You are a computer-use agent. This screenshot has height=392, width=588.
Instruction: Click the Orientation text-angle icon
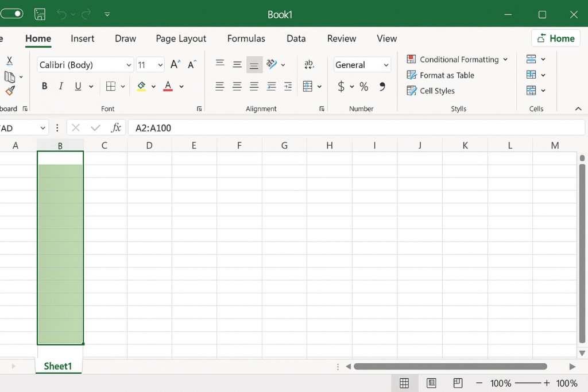pos(272,64)
